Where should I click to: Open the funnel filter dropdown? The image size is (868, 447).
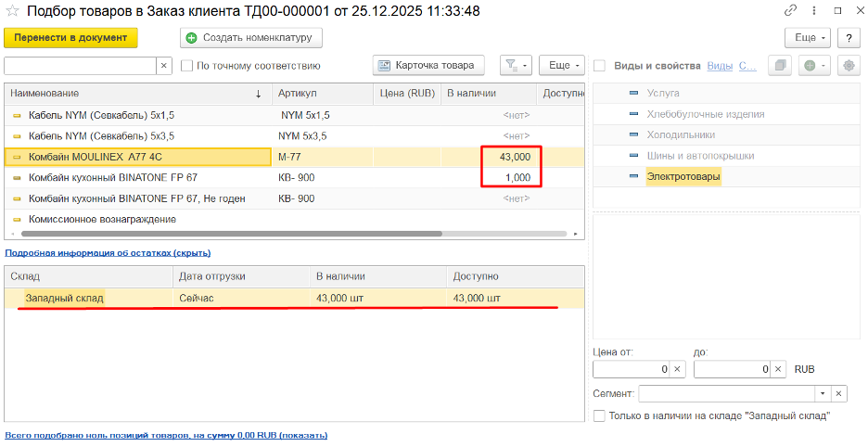click(x=516, y=66)
